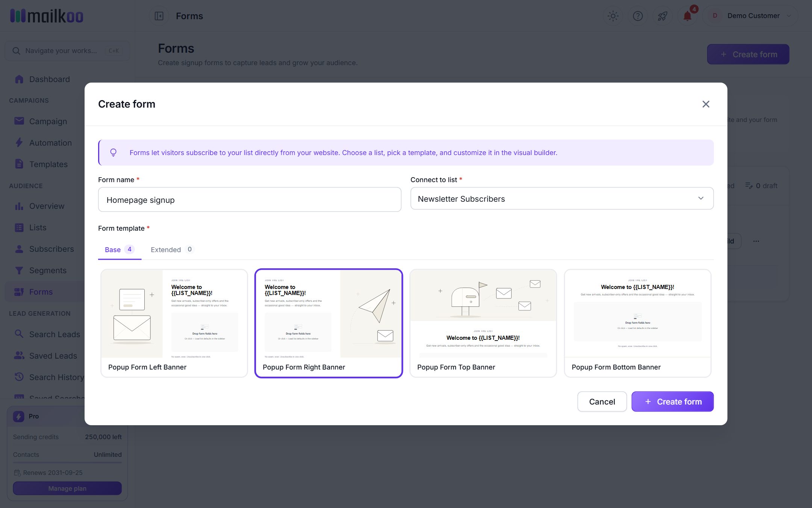Choose Popup Form Right Banner template
Viewport: 812px width, 508px height.
coord(329,323)
